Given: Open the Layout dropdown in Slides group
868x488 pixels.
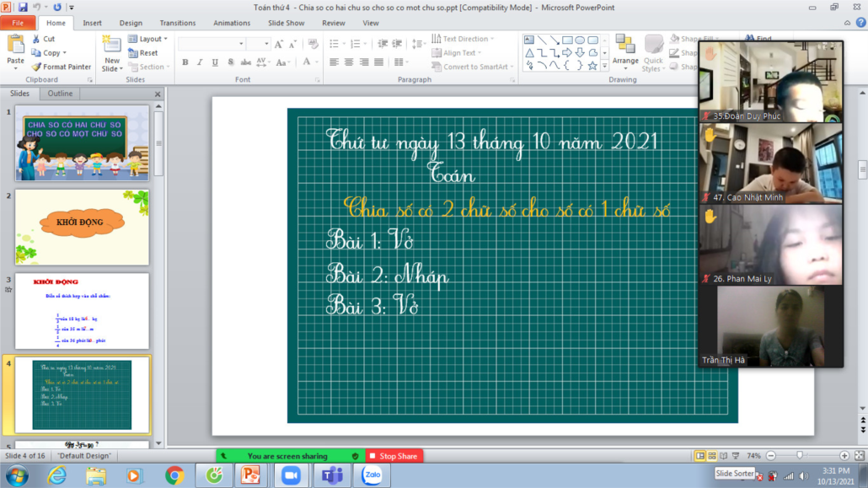Looking at the screenshot, I should coord(148,39).
